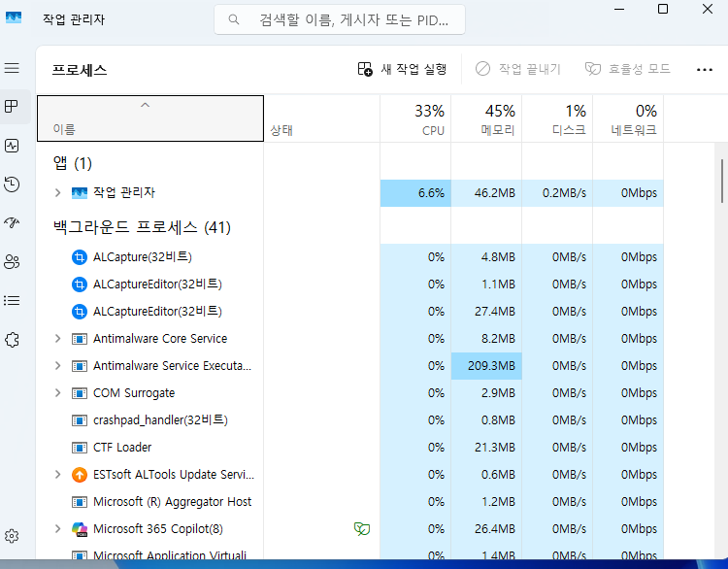
Task: Click the 21.3MB memory cell
Action: 486,448
